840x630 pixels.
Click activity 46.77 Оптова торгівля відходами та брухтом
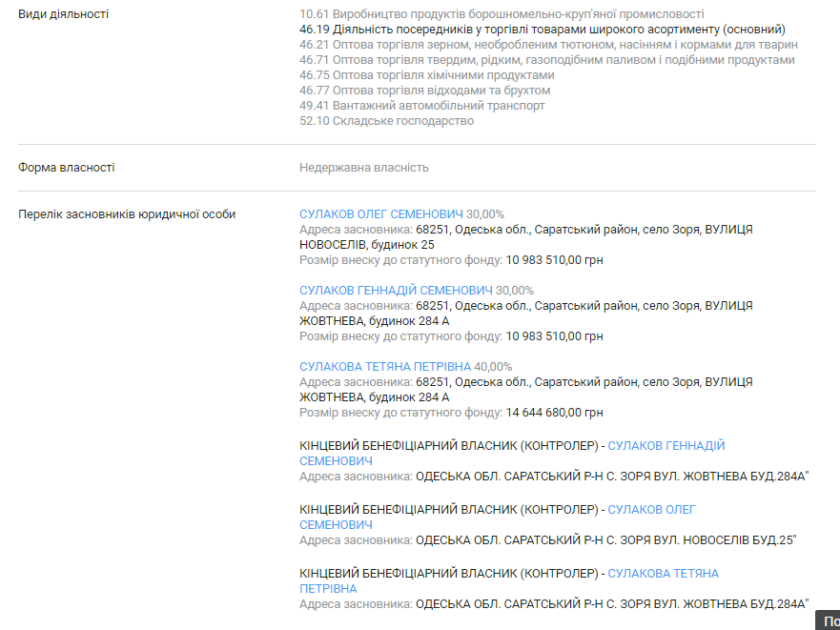tap(424, 91)
